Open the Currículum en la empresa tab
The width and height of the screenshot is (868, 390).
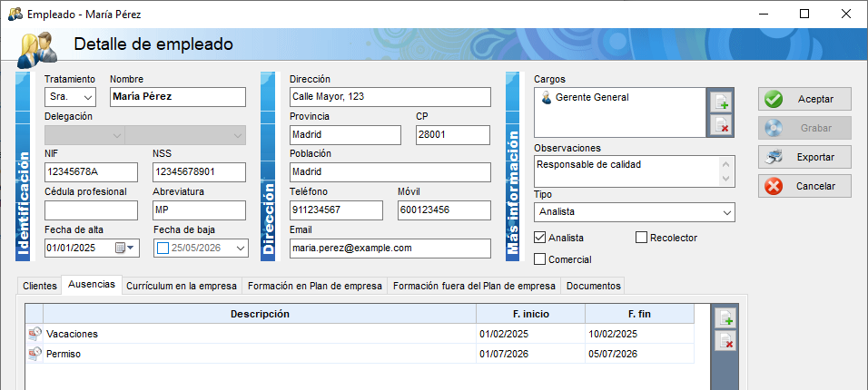coord(182,286)
